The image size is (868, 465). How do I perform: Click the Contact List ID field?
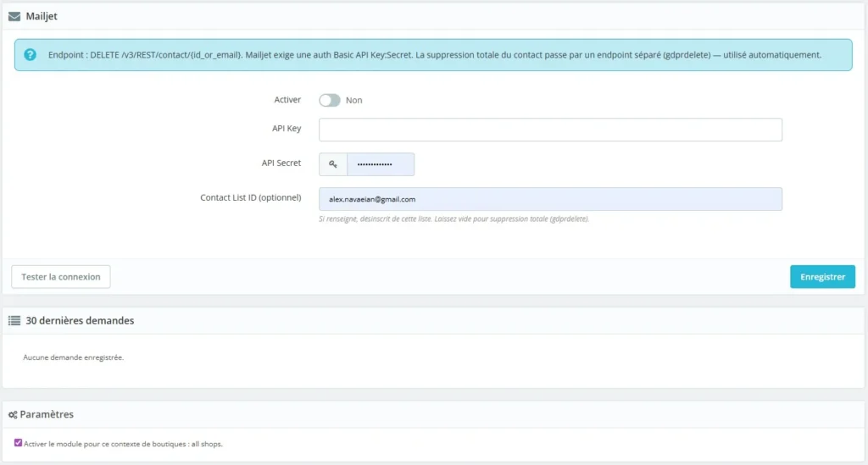[x=550, y=199]
